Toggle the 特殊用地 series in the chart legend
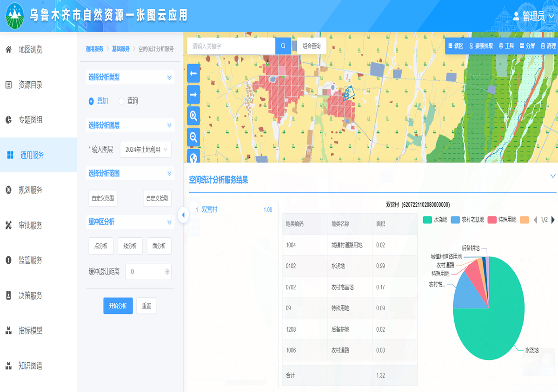 click(502, 220)
